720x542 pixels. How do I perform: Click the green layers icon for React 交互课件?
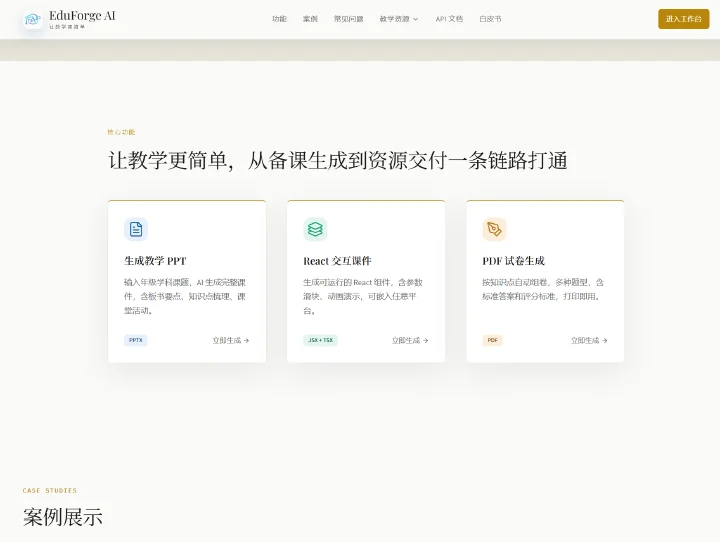(315, 229)
